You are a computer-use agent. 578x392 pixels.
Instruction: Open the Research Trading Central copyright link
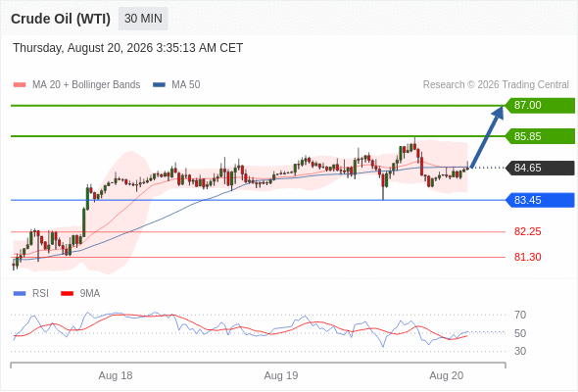pos(496,85)
